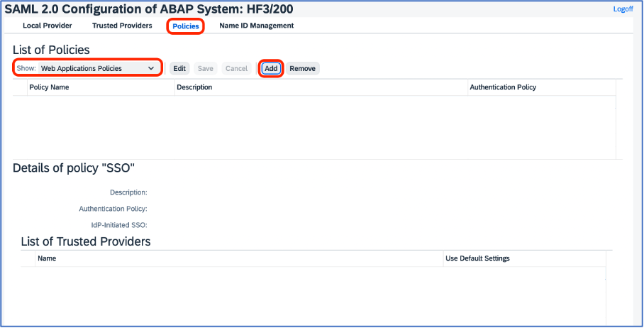Click the Edit button
644x328 pixels.
pos(179,68)
